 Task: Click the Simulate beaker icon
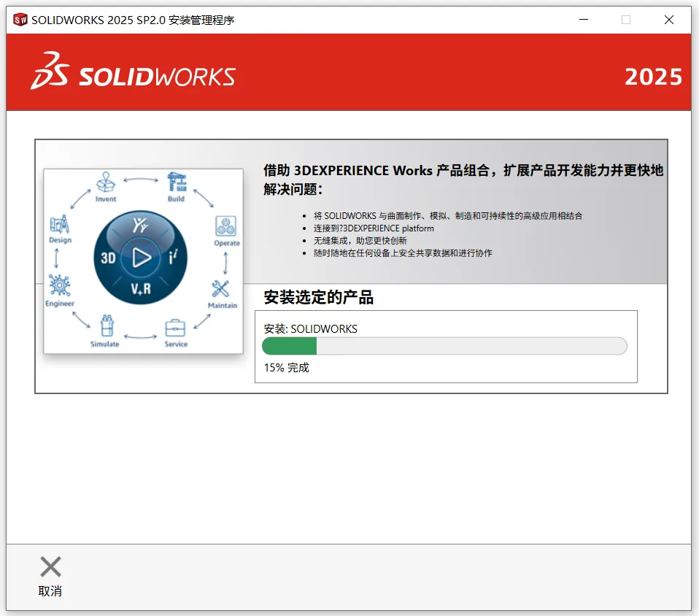(107, 326)
